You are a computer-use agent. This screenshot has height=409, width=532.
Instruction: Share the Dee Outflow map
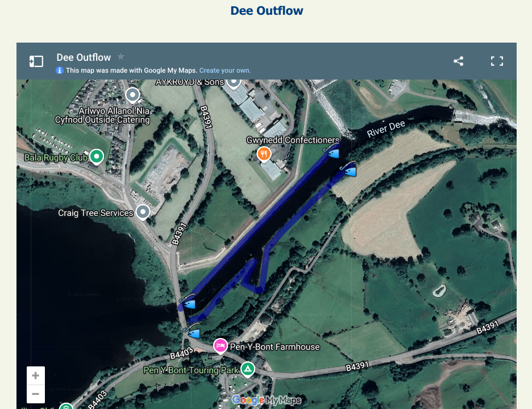(458, 61)
